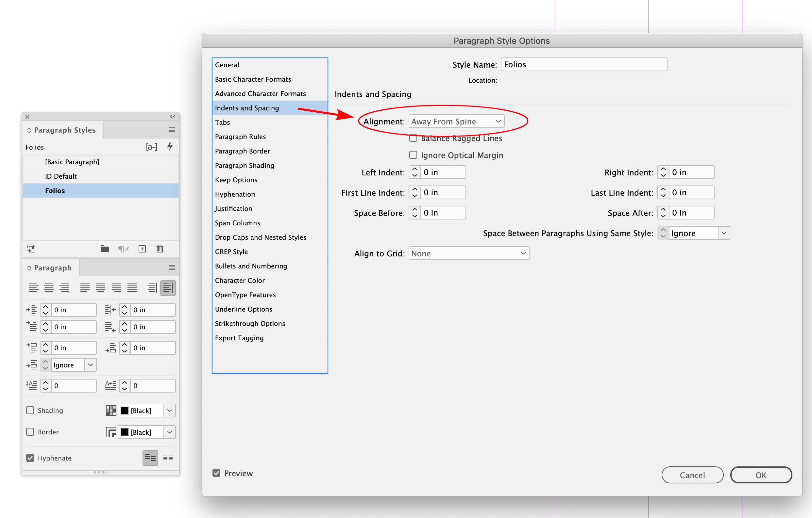
Task: Toggle the Preview checkbox
Action: [x=216, y=473]
